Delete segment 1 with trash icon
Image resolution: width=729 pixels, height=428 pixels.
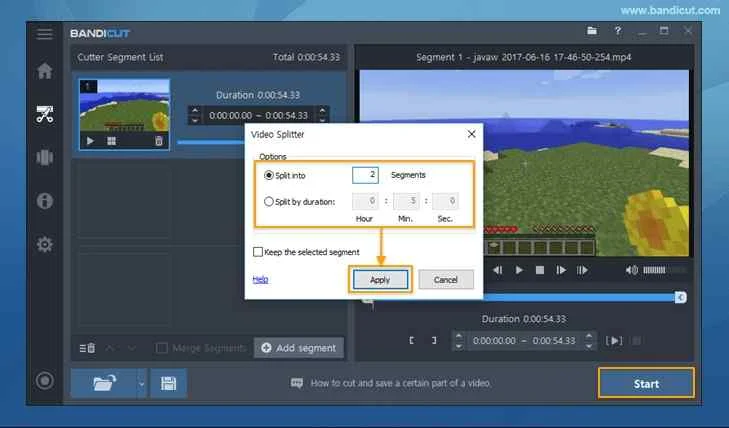pyautogui.click(x=158, y=141)
